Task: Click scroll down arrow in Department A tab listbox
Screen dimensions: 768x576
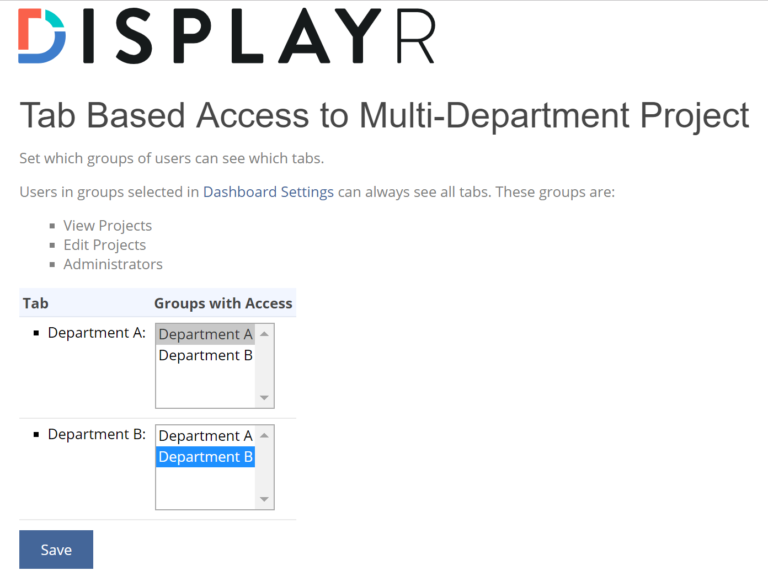Action: (264, 398)
